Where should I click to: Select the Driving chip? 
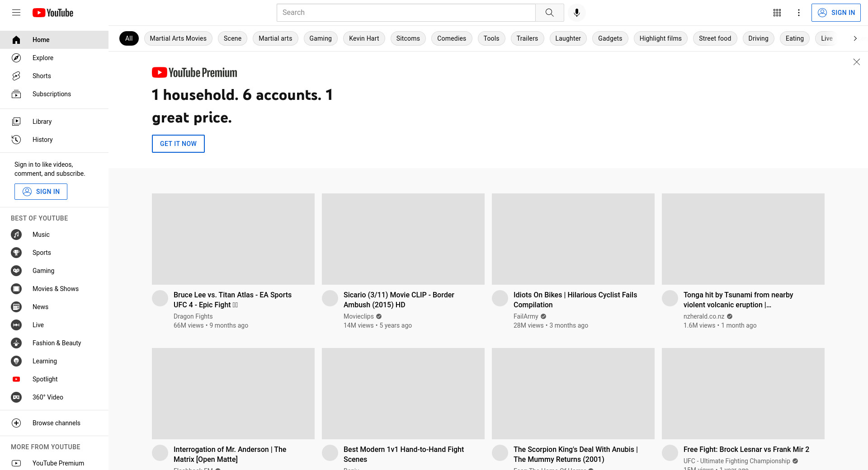[x=758, y=38]
